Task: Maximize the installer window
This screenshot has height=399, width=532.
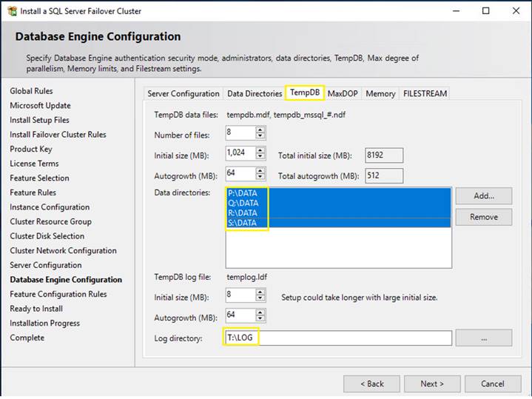Action: pyautogui.click(x=486, y=11)
